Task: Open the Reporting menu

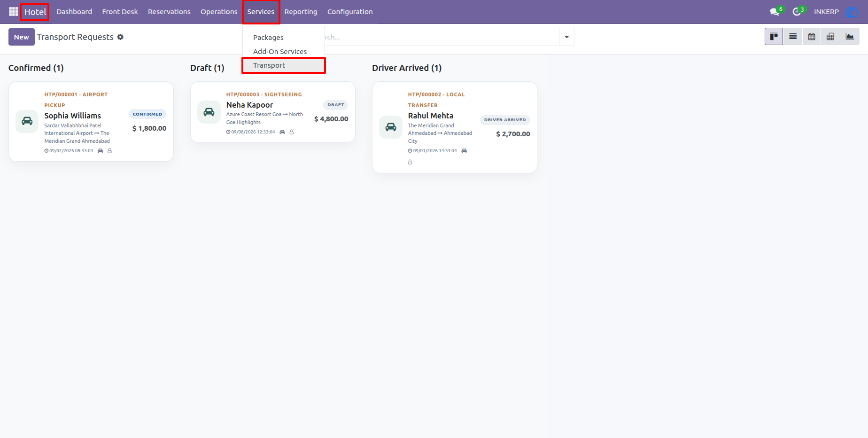Action: pyautogui.click(x=301, y=12)
